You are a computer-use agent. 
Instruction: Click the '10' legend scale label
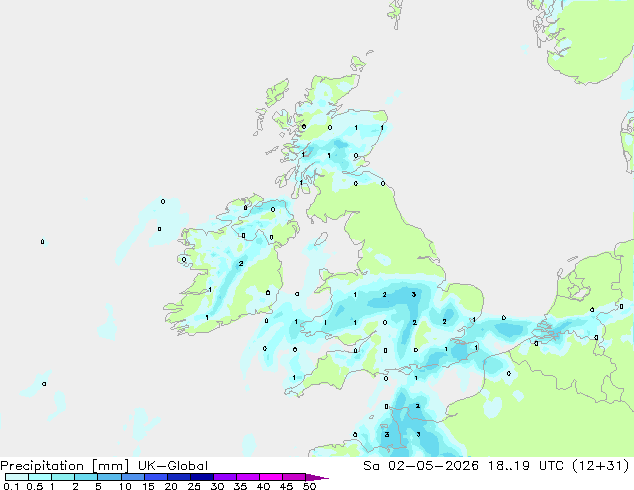125,486
